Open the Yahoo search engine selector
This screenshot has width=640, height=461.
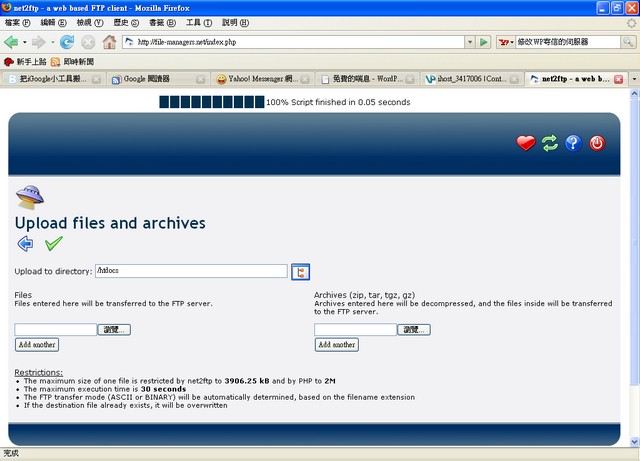tap(506, 42)
